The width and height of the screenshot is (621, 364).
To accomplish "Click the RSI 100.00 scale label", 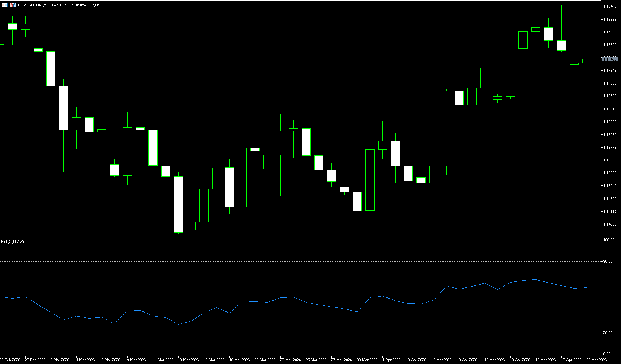I will 609,240.
